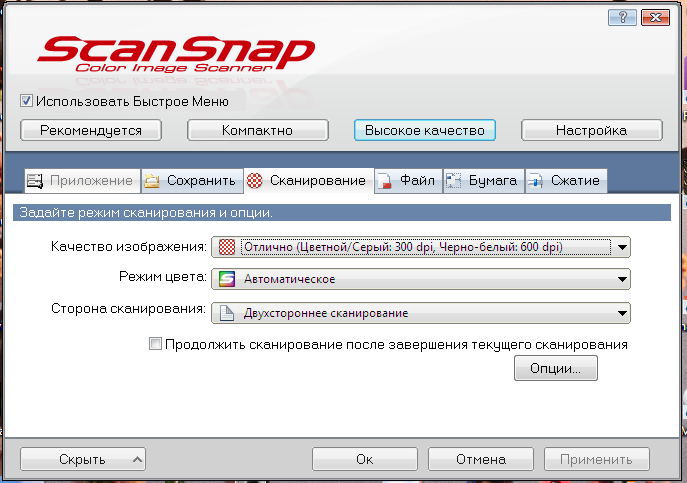
Task: Click the arrow of Режим цвета combo box
Action: tap(622, 279)
